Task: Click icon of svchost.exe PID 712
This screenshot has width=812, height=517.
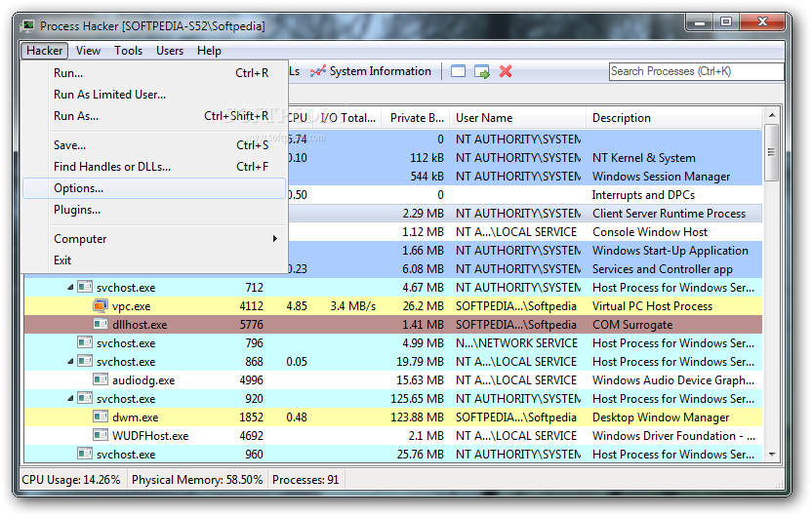Action: tap(85, 287)
